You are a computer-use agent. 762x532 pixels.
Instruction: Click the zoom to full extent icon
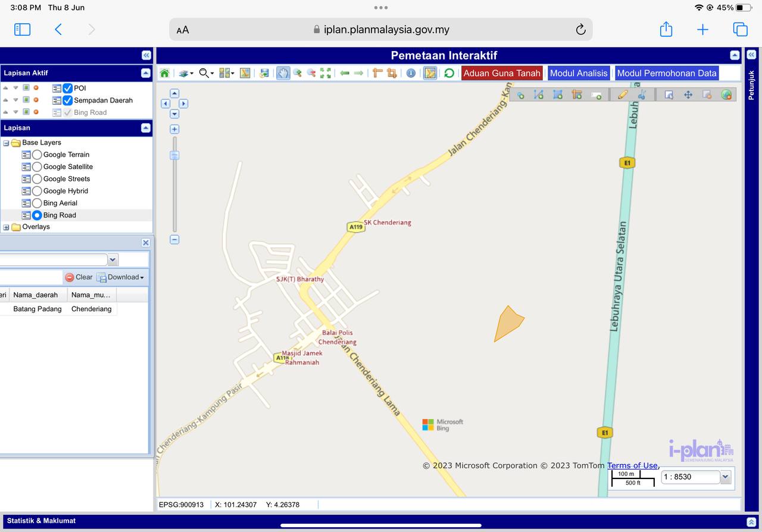pos(326,73)
